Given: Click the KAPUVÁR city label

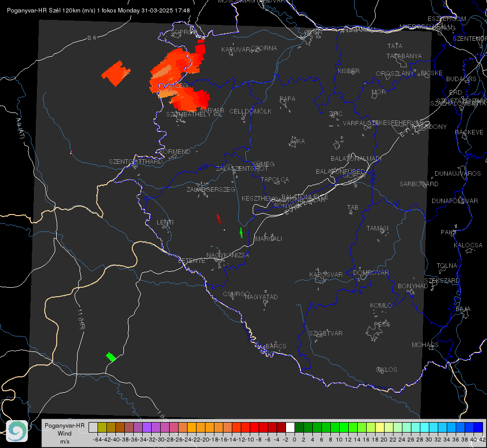Looking at the screenshot, I should point(236,50).
